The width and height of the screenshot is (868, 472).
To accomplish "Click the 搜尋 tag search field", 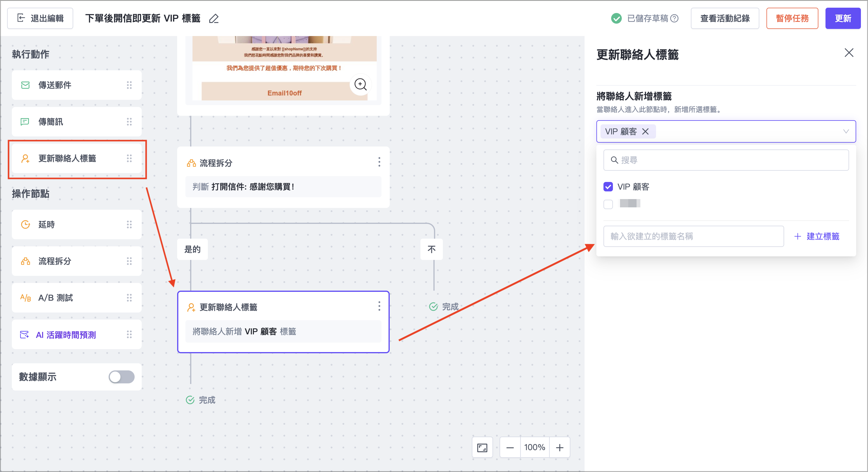I will tap(726, 160).
